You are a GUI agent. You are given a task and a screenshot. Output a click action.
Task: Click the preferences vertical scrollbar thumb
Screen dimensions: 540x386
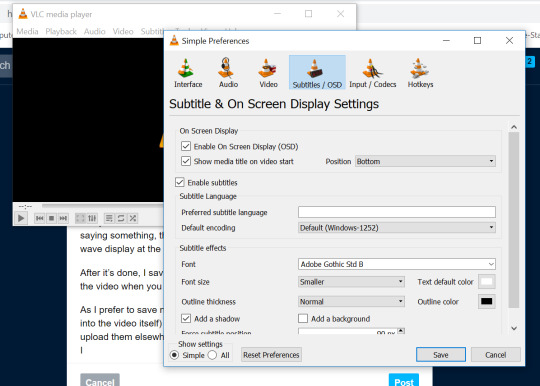point(514,220)
